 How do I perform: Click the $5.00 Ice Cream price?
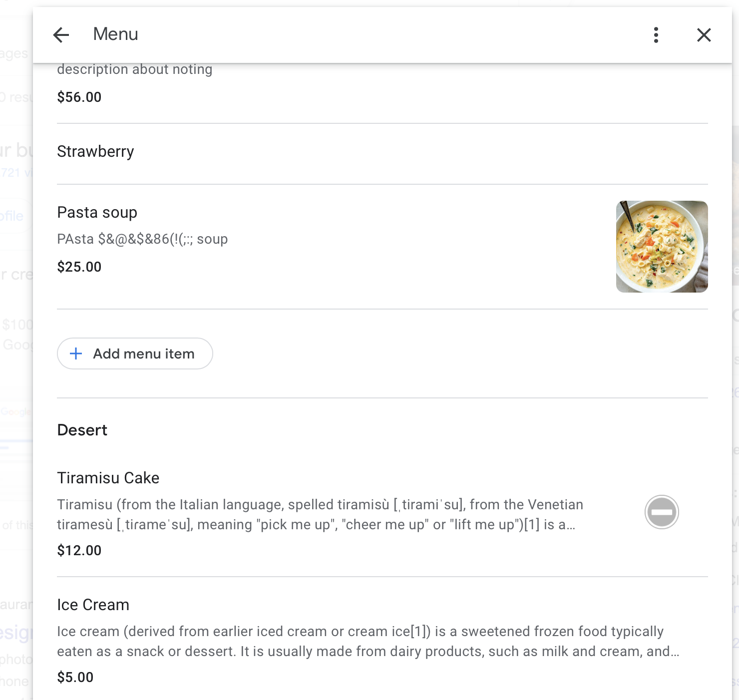(x=75, y=677)
